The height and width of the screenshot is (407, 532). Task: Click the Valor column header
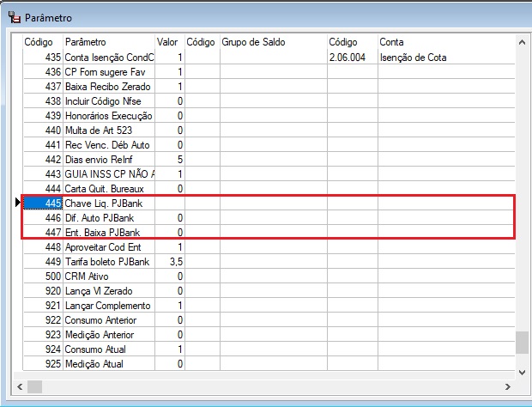tap(170, 42)
